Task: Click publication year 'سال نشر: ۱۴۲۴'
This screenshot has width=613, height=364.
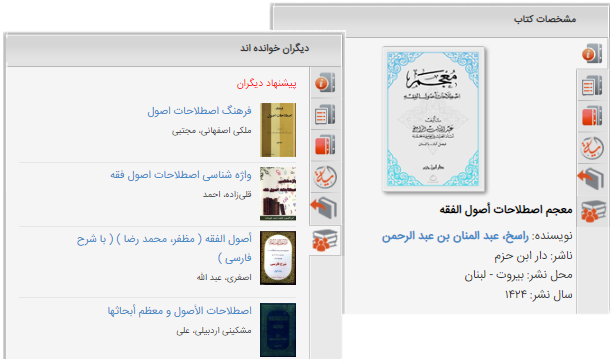Action: click(x=539, y=294)
